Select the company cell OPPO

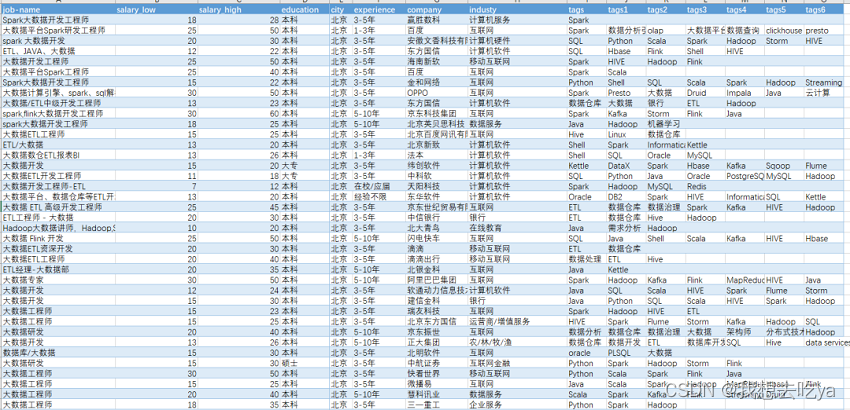pyautogui.click(x=436, y=93)
